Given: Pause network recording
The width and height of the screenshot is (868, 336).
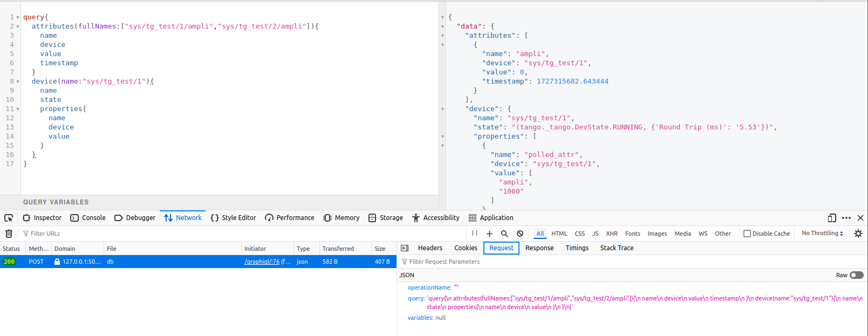Looking at the screenshot, I should tap(475, 234).
